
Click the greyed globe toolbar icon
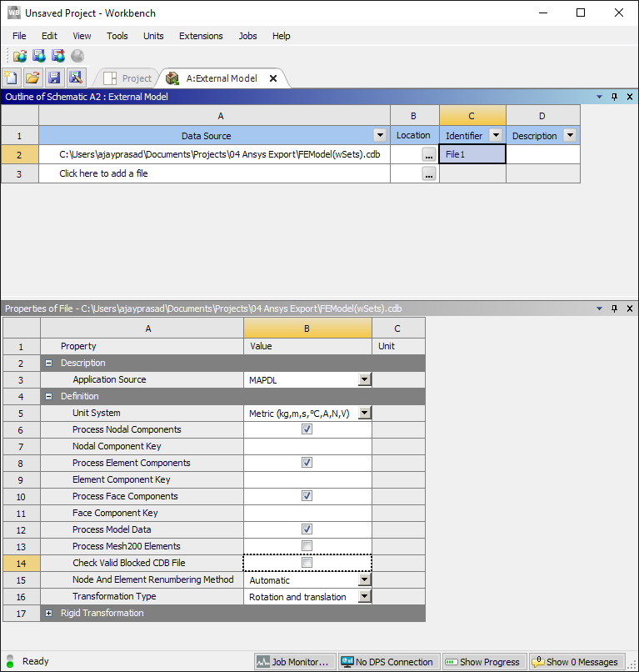click(x=77, y=56)
